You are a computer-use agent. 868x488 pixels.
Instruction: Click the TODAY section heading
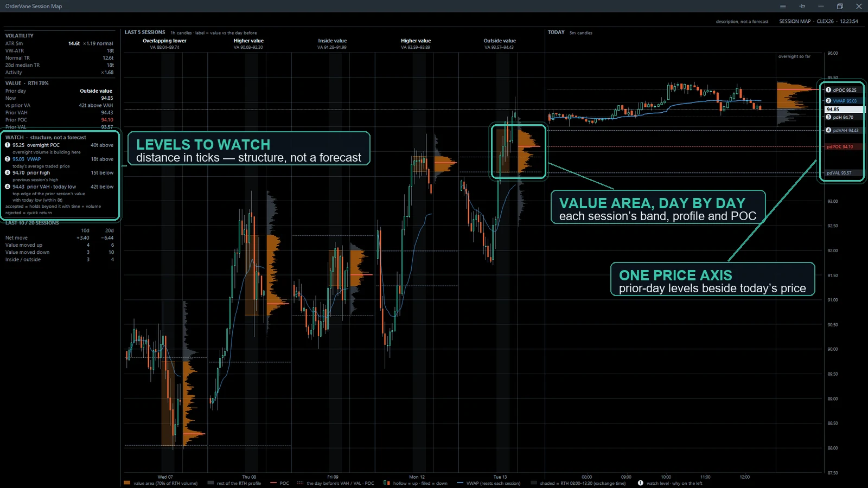click(x=556, y=33)
